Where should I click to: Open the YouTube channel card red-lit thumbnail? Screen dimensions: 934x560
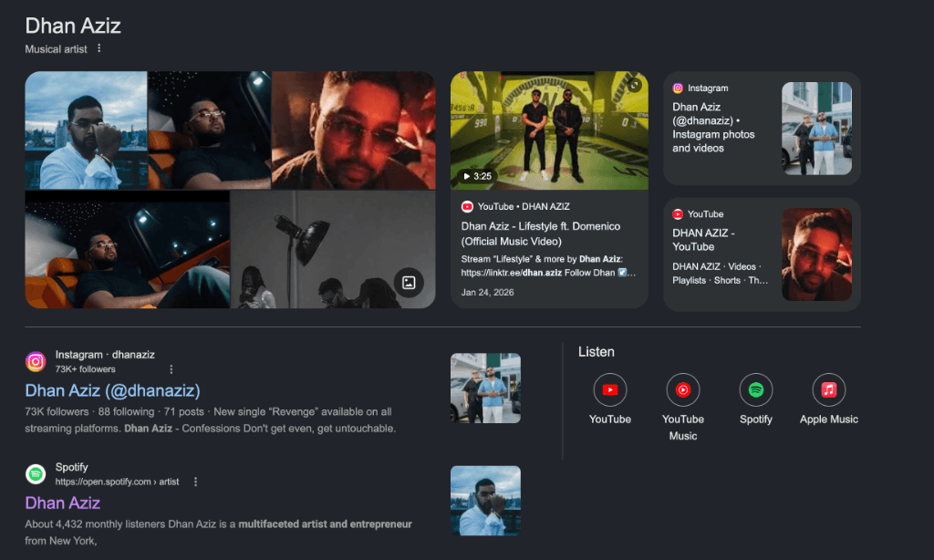point(816,254)
